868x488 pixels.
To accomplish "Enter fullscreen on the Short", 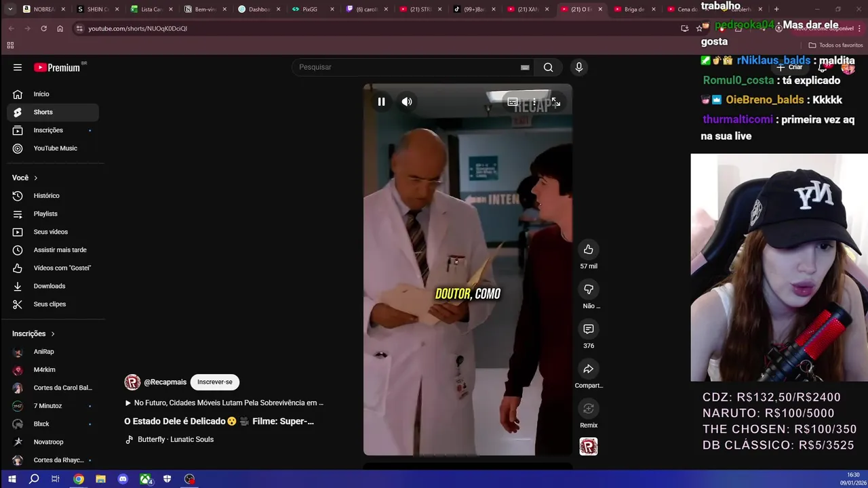I will coord(555,102).
